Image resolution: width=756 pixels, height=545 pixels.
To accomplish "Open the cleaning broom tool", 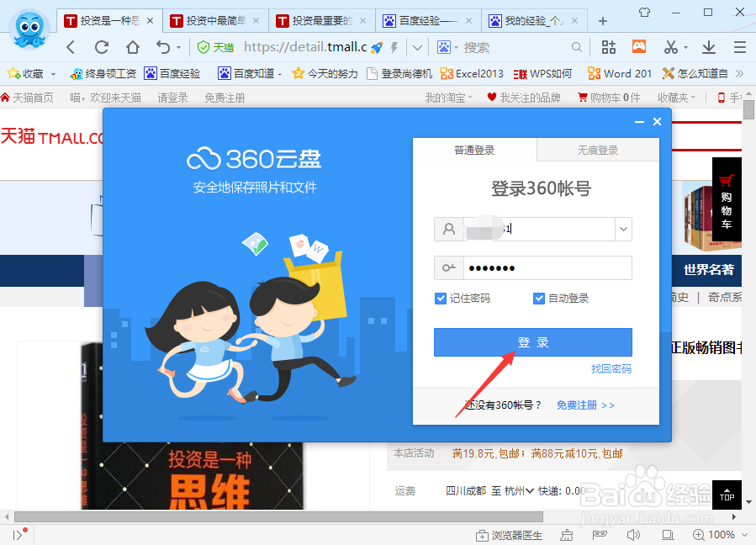I will pyautogui.click(x=566, y=535).
